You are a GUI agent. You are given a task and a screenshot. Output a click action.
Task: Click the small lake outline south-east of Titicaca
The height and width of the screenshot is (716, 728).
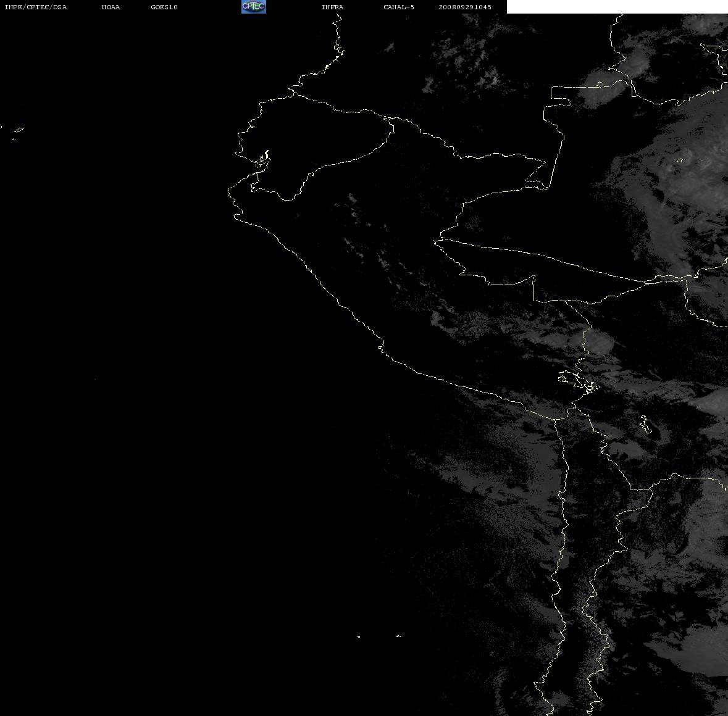click(x=645, y=423)
